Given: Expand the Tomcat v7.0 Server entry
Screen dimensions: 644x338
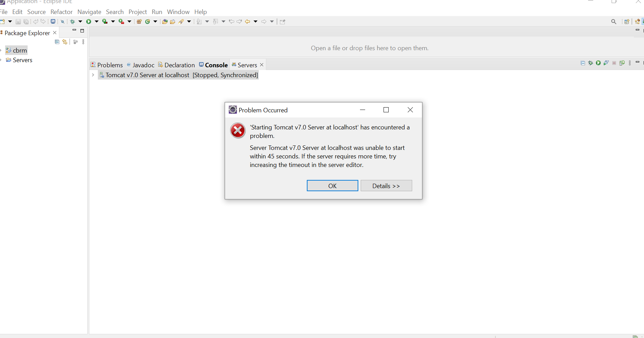Looking at the screenshot, I should tap(93, 75).
